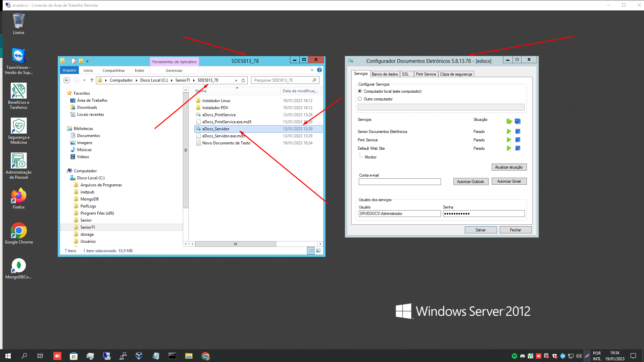Stop the Default Web Site service
Image resolution: width=644 pixels, height=362 pixels.
(518, 148)
